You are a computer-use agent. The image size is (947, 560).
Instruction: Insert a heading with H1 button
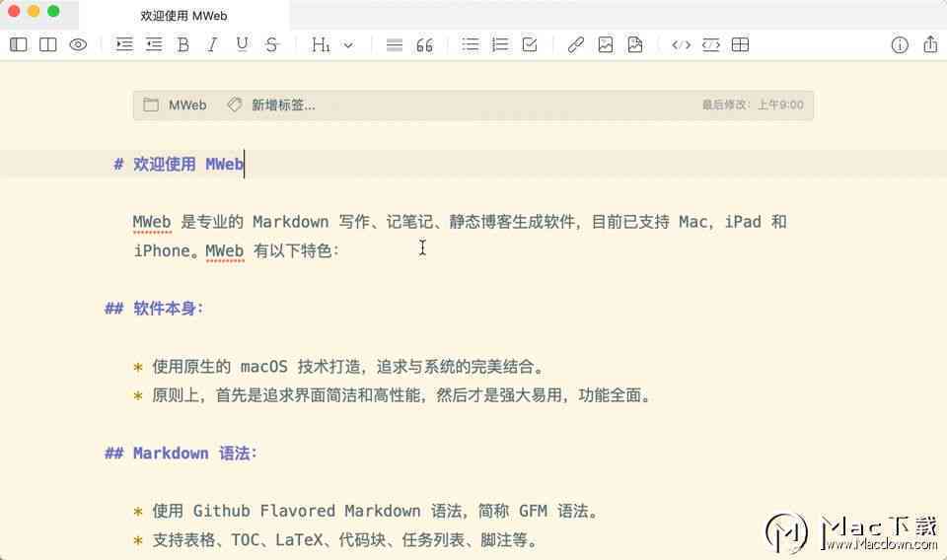[321, 44]
